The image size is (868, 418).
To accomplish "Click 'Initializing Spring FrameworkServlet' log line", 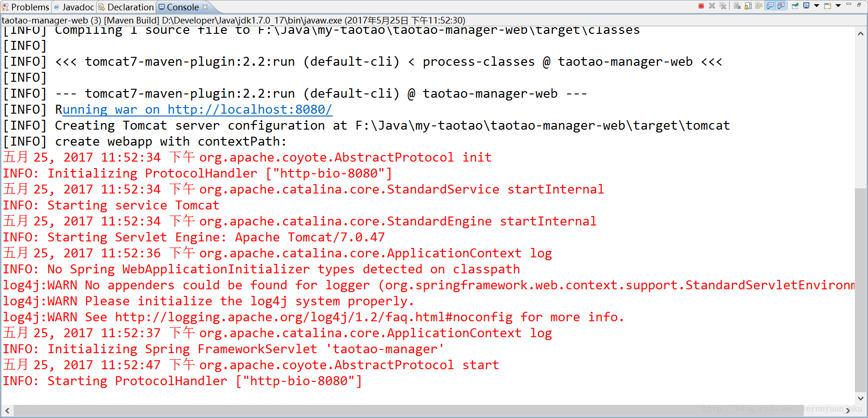I will point(223,349).
